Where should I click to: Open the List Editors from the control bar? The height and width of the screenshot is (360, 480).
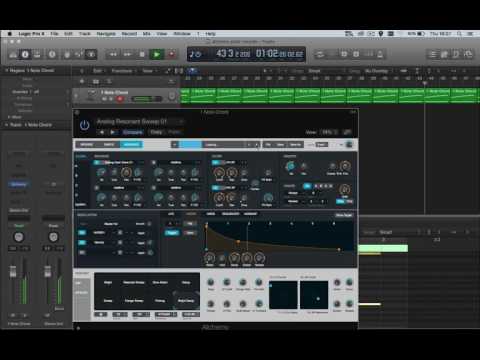(x=433, y=54)
